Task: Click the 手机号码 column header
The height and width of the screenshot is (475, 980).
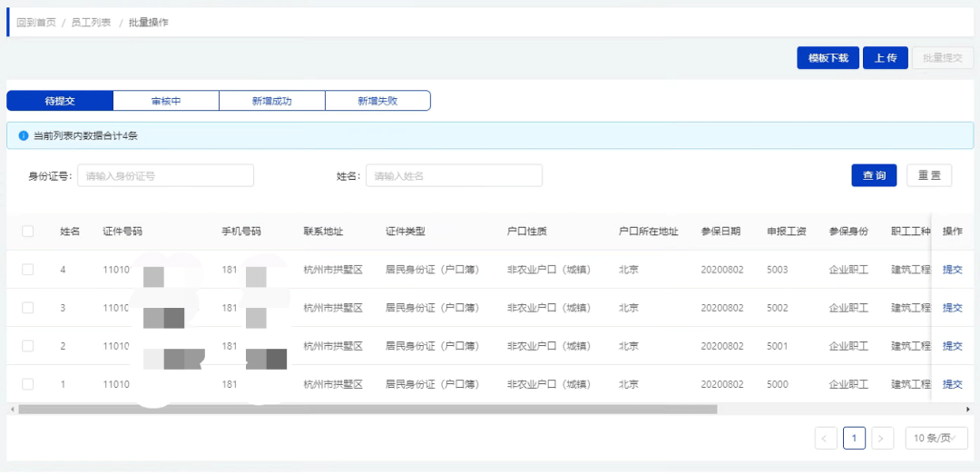Action: (x=241, y=232)
